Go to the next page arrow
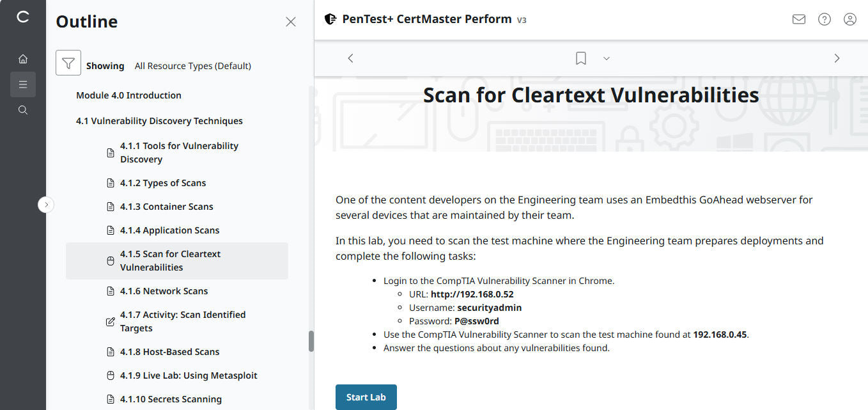Viewport: 868px width, 410px height. [x=837, y=58]
